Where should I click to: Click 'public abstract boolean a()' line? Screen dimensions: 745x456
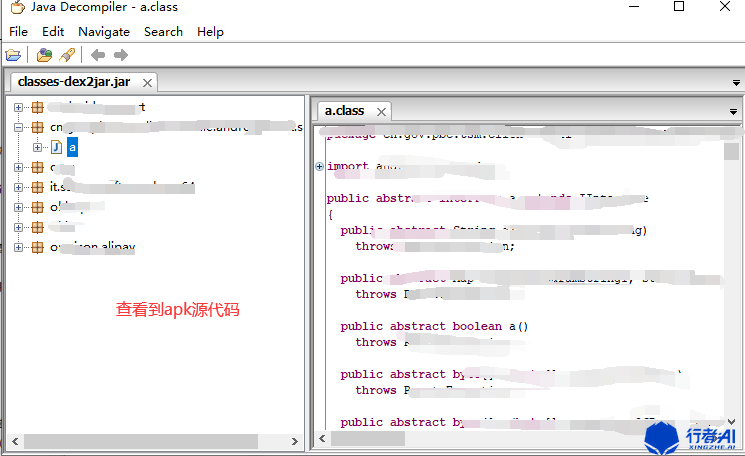[434, 326]
